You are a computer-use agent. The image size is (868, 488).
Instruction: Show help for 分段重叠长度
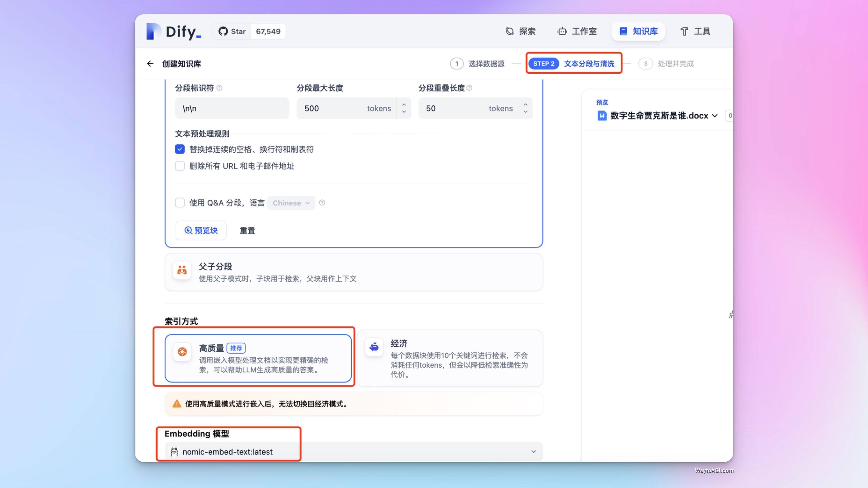pos(469,88)
